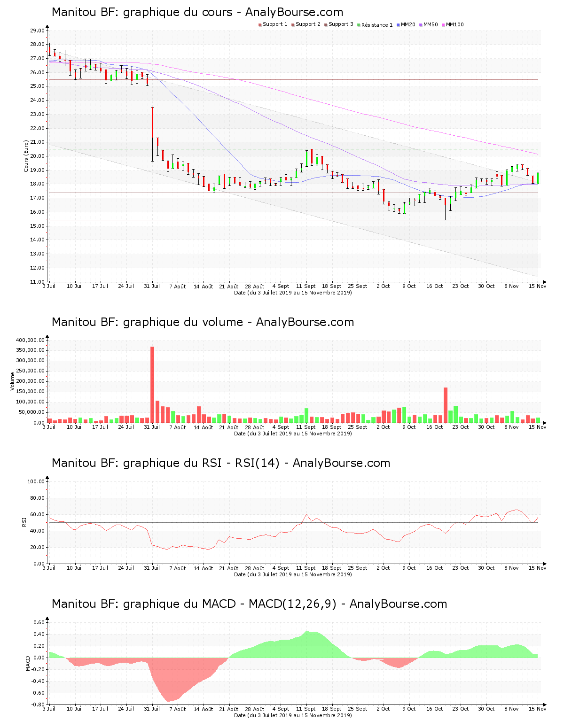This screenshot has width=564, height=728.
Task: Click the 350,000.00 volume axis value
Action: [30, 350]
